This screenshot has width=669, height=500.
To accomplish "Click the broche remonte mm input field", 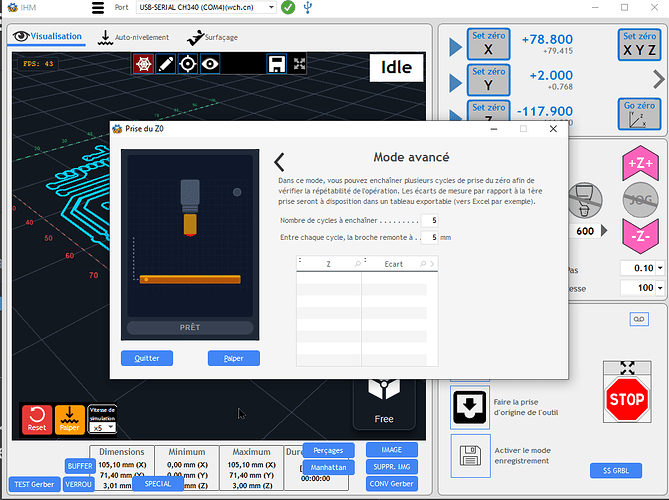I will pyautogui.click(x=429, y=237).
